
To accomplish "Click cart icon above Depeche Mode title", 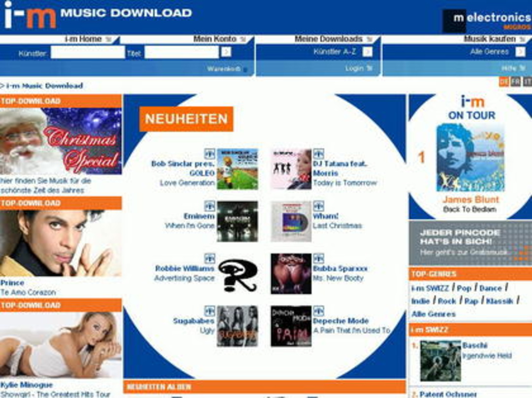I will coord(318,311).
